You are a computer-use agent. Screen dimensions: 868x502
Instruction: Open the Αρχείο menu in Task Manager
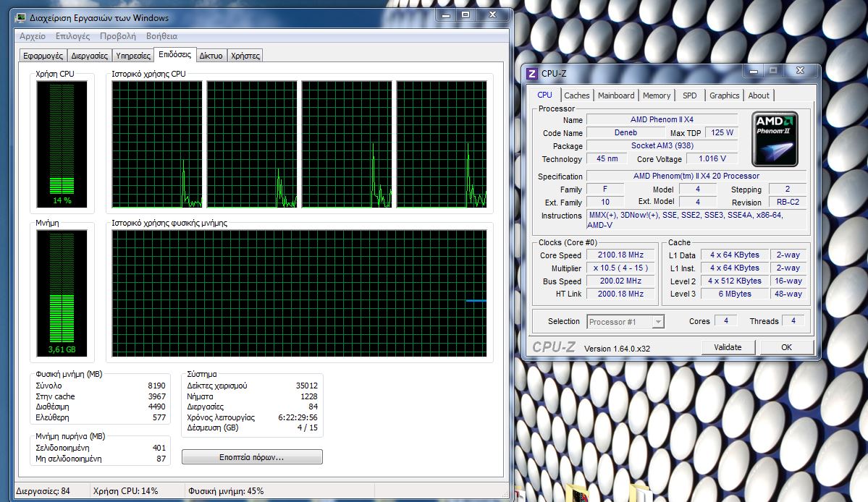click(x=33, y=36)
